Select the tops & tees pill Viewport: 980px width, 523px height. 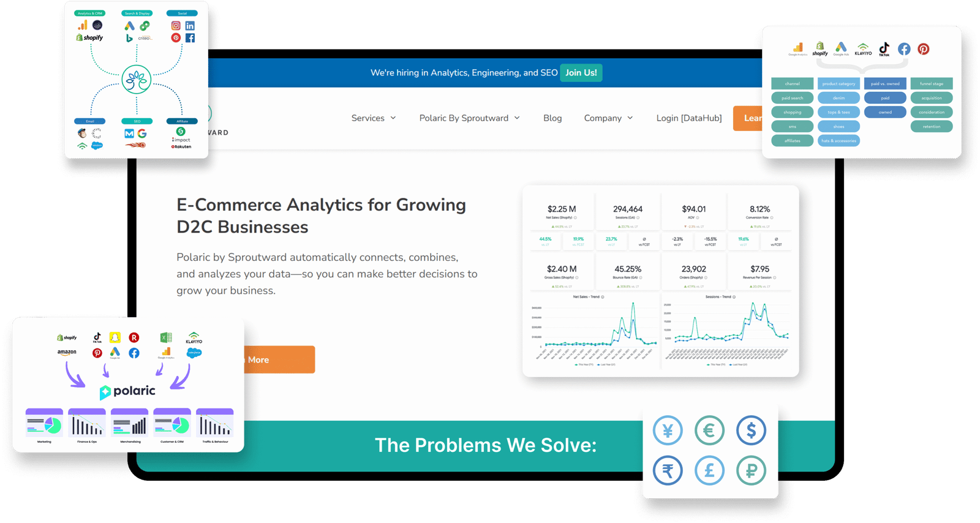click(839, 112)
